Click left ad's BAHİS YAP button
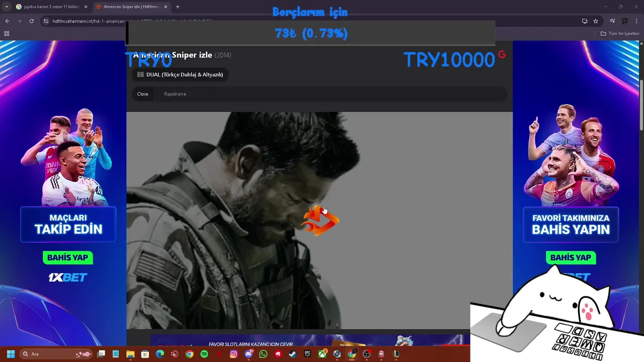Screen dimensions: 644x362 click(x=68, y=257)
